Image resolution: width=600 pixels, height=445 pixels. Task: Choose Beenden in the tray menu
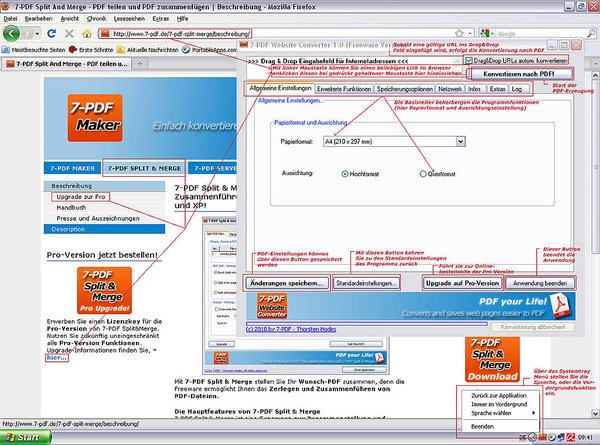pos(499,426)
